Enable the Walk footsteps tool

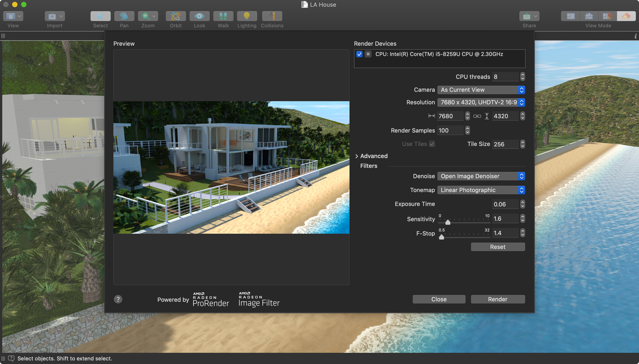click(223, 16)
